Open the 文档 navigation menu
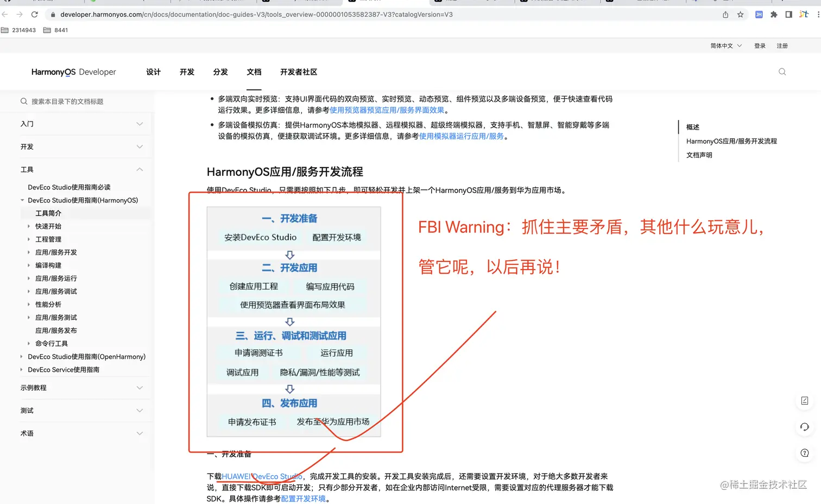The image size is (821, 504). coord(254,72)
